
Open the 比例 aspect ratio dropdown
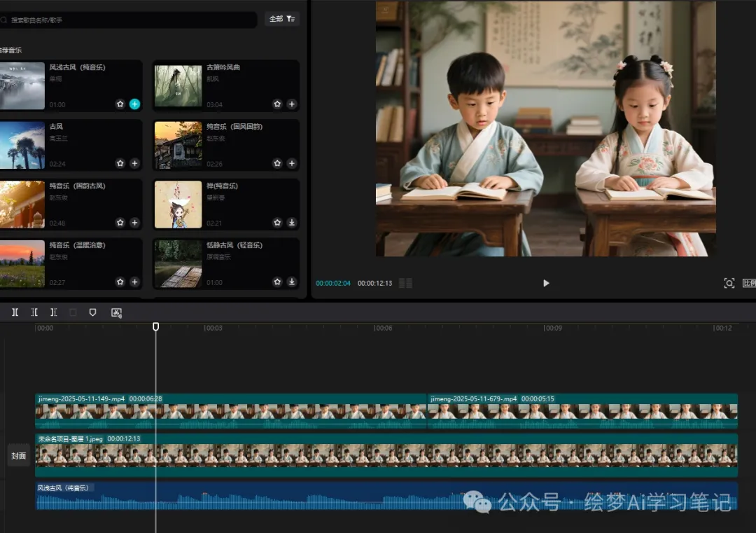coord(749,283)
